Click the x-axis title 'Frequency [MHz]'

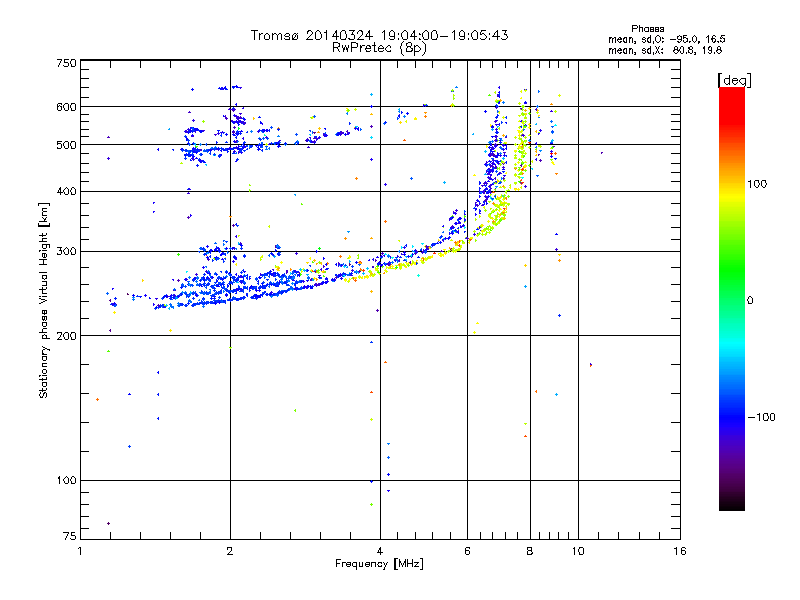click(379, 564)
